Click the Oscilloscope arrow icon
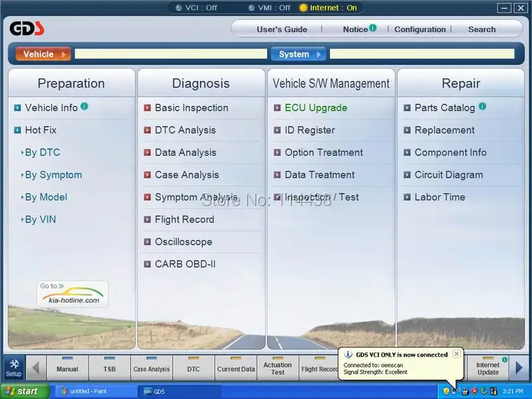This screenshot has width=532, height=399. tap(147, 242)
